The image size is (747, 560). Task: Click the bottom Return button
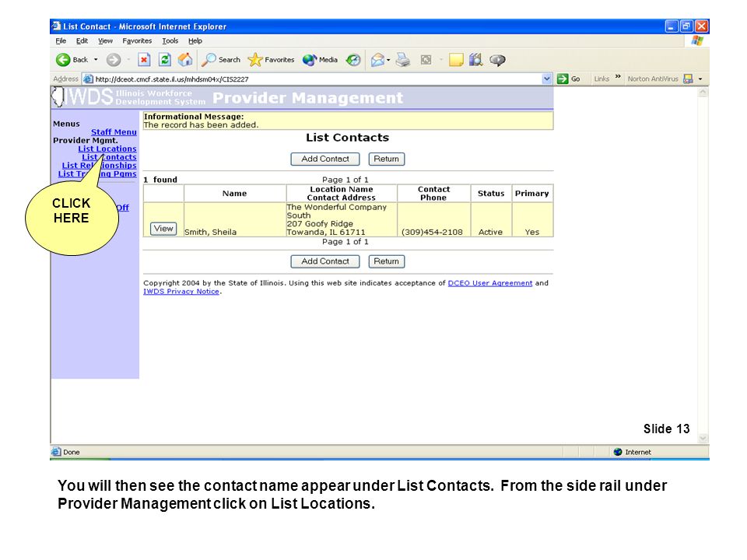pos(387,261)
